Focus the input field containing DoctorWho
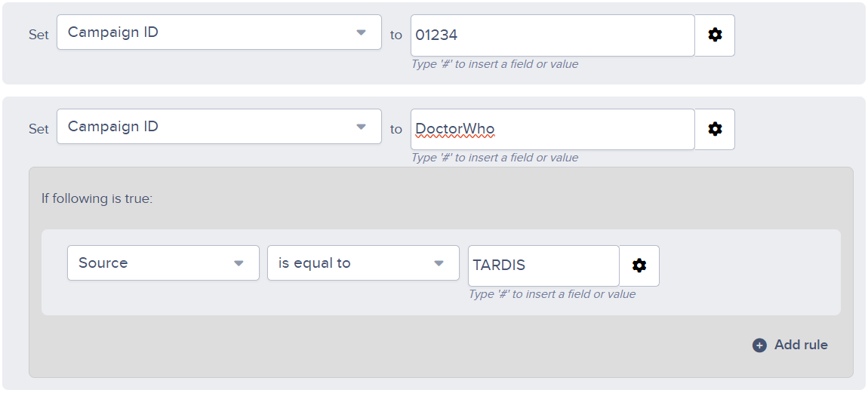The image size is (868, 393). click(x=553, y=129)
